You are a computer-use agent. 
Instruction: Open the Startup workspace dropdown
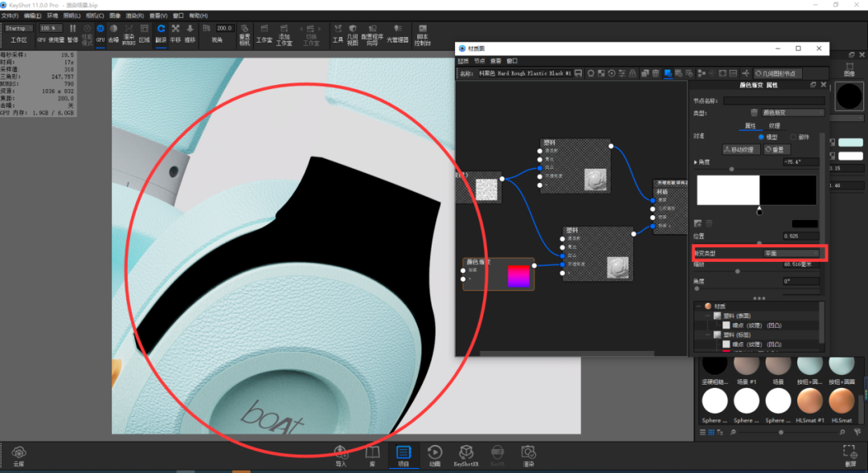click(x=18, y=27)
